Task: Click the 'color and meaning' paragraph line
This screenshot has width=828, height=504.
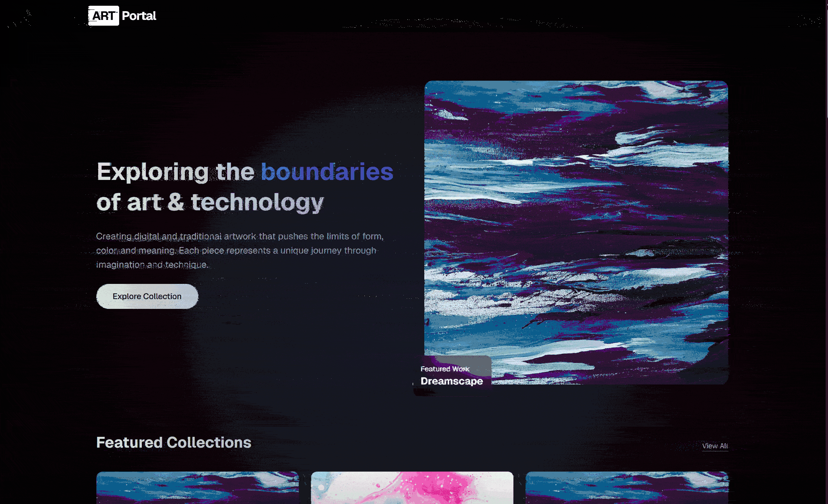Action: (236, 250)
